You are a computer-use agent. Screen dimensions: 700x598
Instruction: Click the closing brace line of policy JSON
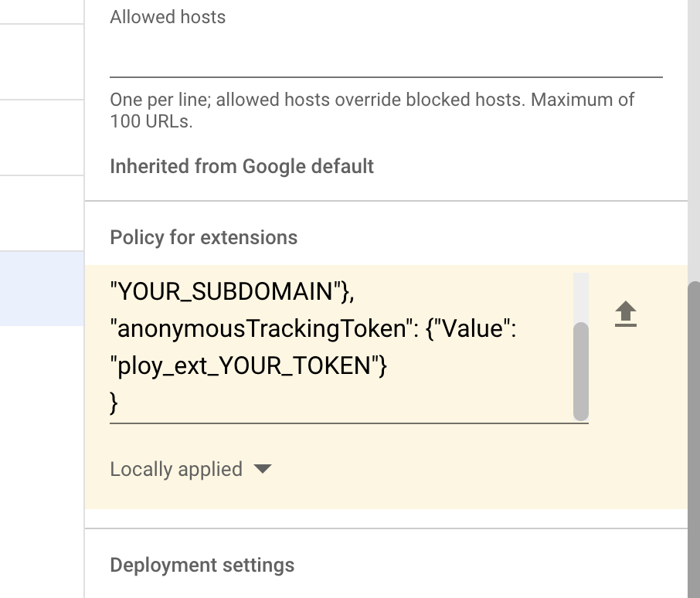click(114, 403)
